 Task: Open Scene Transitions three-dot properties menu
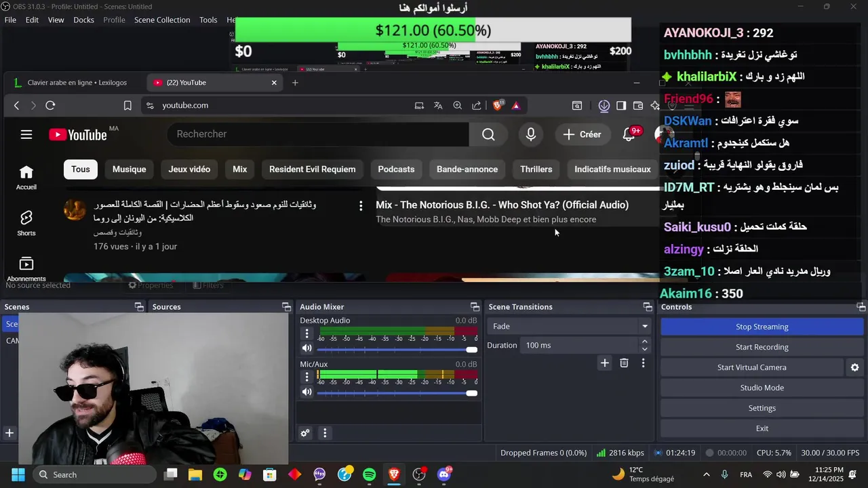643,363
